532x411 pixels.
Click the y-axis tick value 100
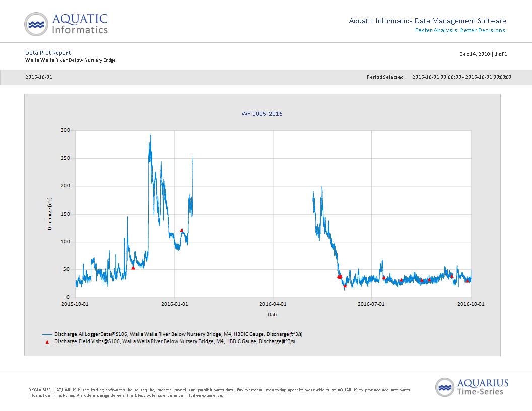[65, 242]
